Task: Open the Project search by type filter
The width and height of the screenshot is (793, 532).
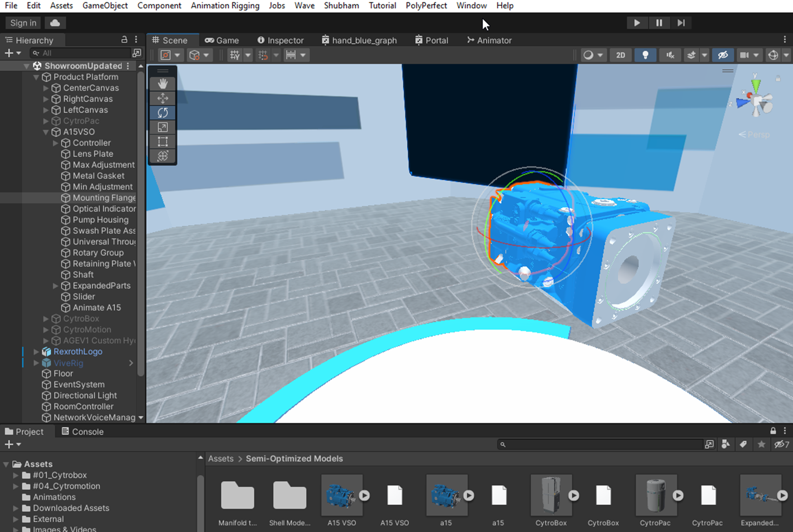Action: [x=726, y=444]
